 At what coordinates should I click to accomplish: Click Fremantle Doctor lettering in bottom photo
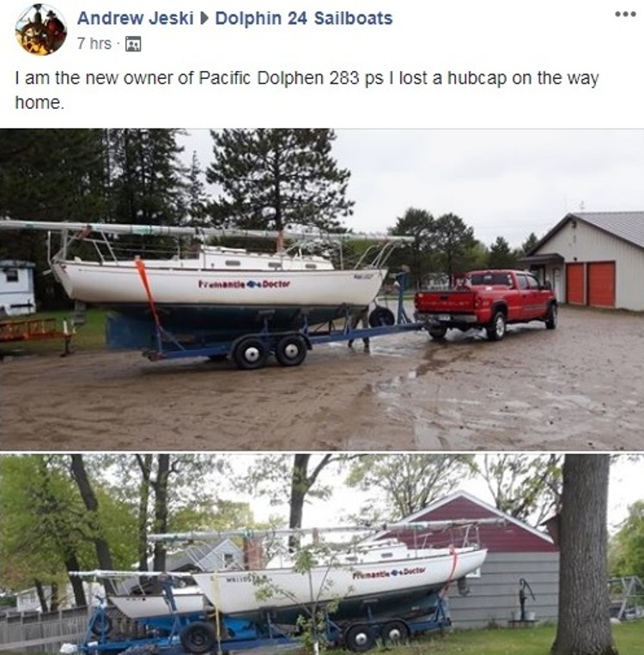coord(389,573)
